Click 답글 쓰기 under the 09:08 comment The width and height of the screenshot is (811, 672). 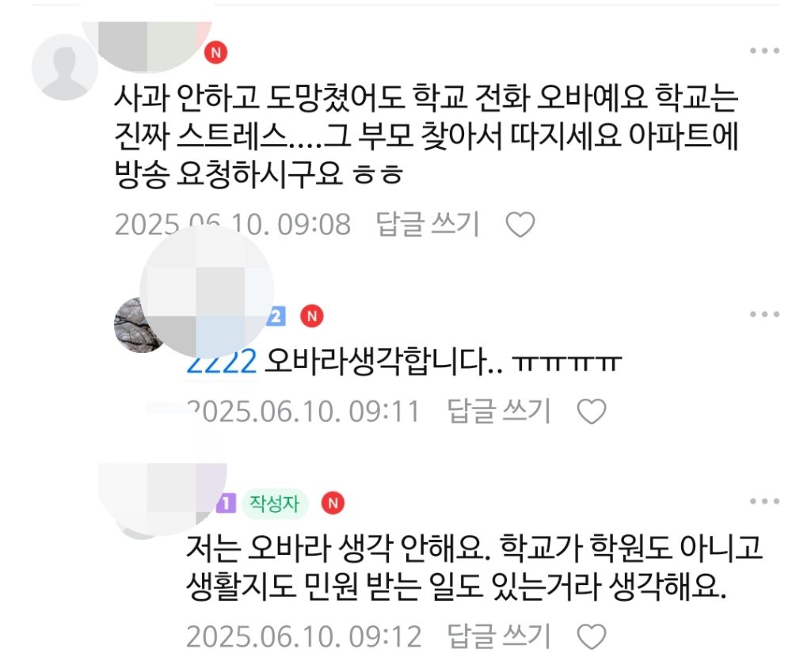428,224
